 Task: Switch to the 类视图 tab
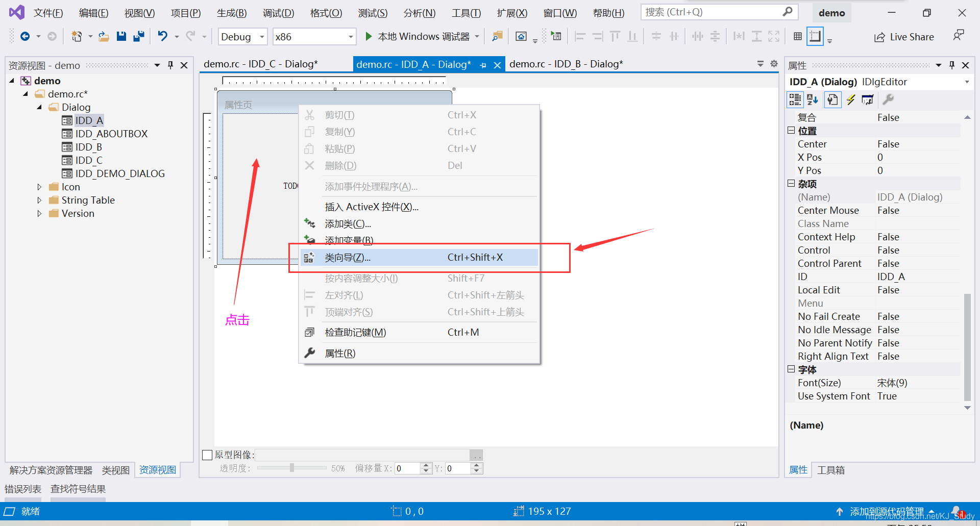(x=115, y=470)
